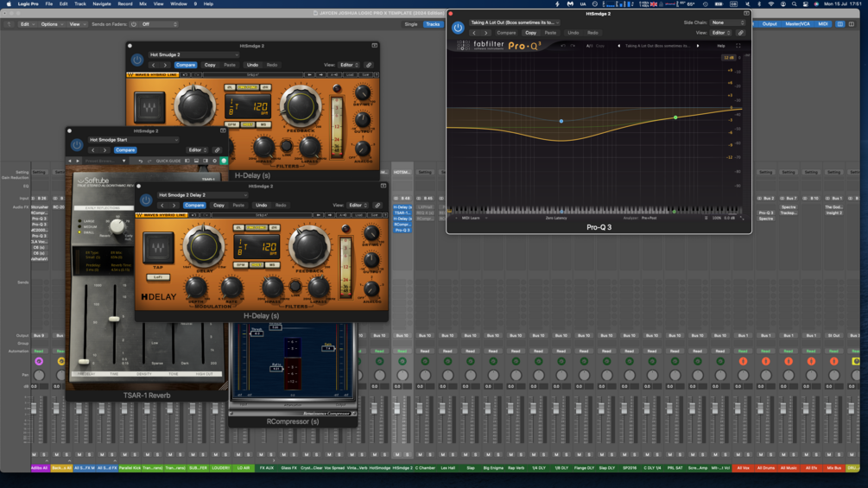
Task: Click Waves tap tempo pad in Hot Smudge 2 window
Action: click(149, 107)
